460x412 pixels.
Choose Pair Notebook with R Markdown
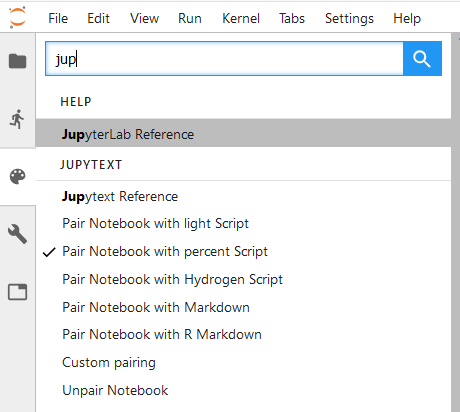click(x=243, y=334)
